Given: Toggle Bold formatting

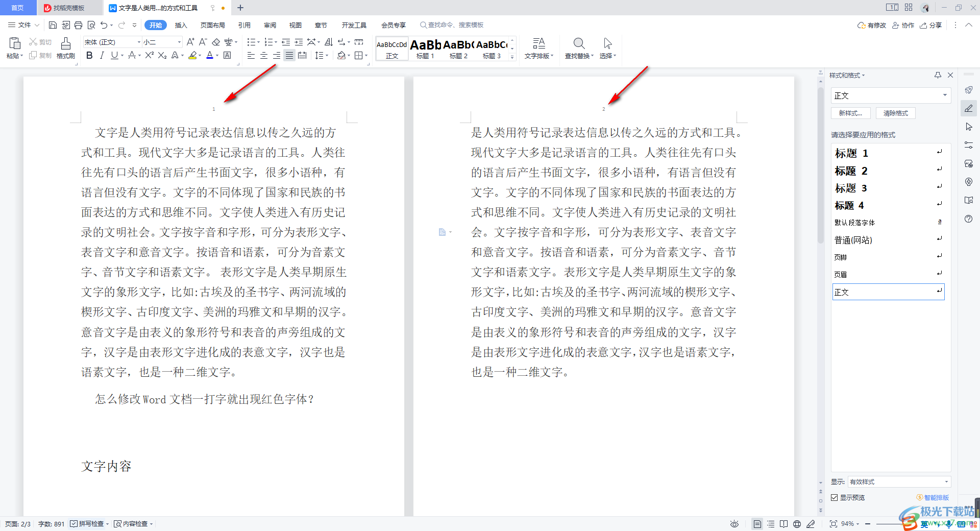Looking at the screenshot, I should pyautogui.click(x=89, y=55).
